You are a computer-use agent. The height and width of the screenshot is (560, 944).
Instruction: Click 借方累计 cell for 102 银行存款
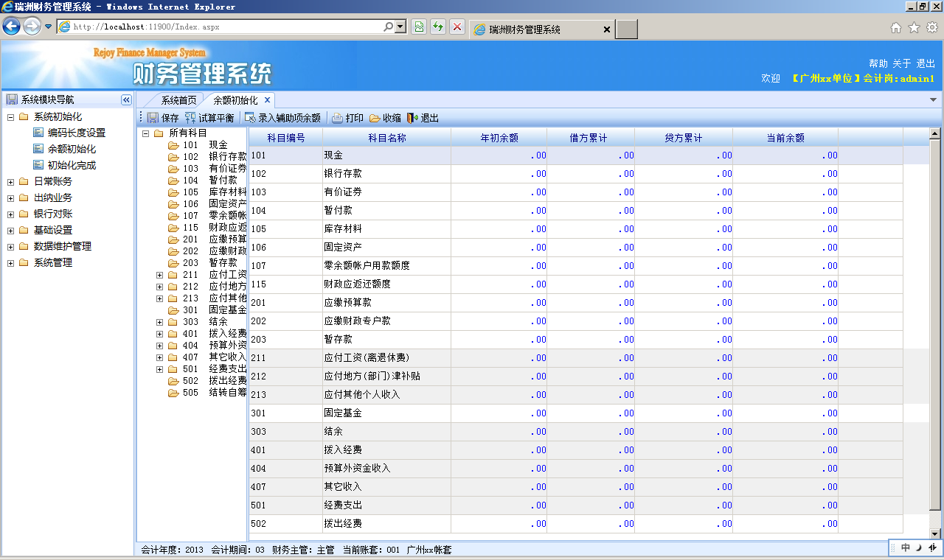point(591,174)
